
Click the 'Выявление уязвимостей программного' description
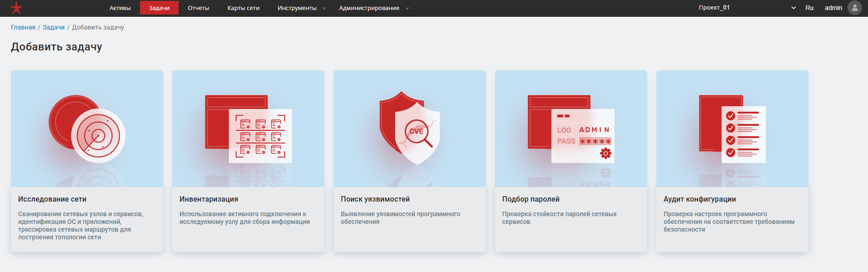[401, 218]
